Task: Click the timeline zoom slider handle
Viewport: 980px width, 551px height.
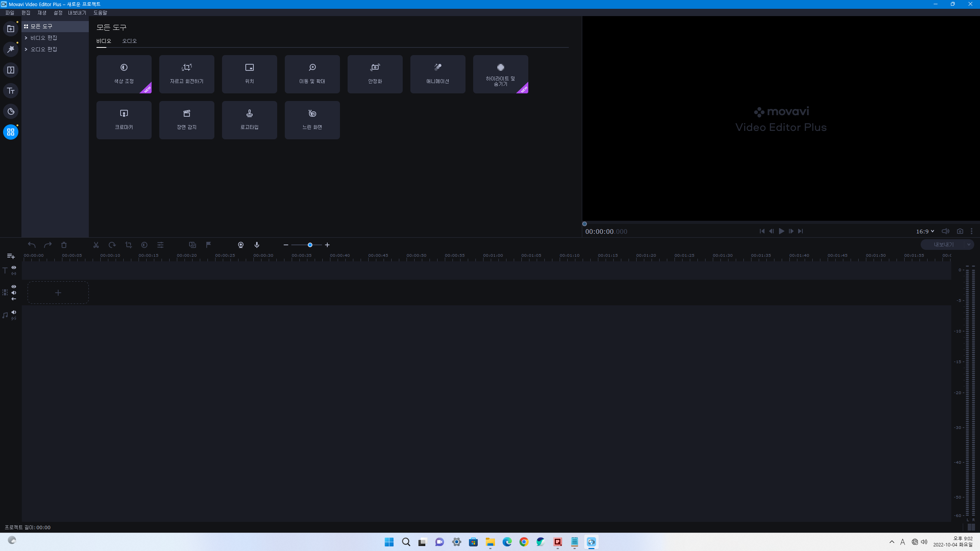Action: point(310,245)
